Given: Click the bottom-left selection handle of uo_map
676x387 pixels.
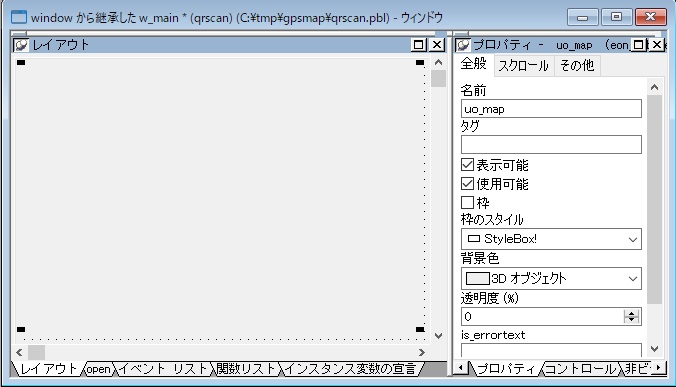Looking at the screenshot, I should pos(21,330).
